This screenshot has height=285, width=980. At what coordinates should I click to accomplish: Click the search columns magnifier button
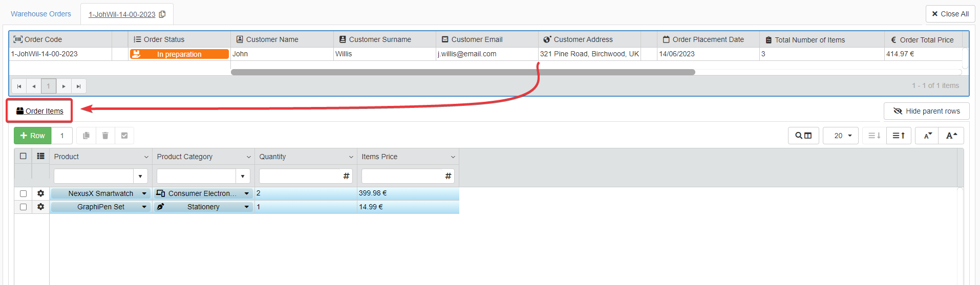coord(803,136)
